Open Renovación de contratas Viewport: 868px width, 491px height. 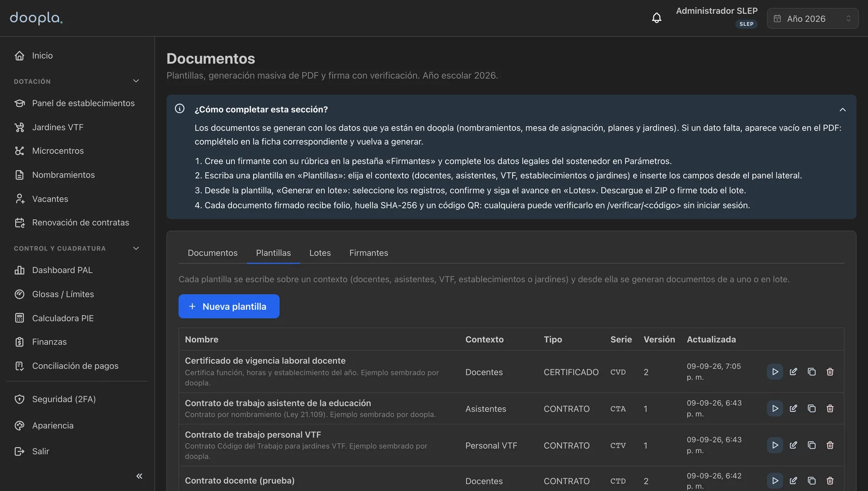tap(77, 223)
